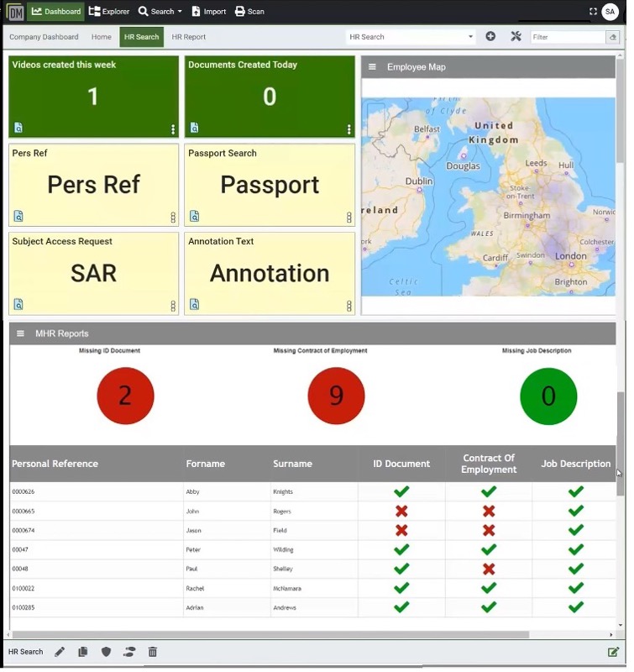The image size is (634, 672).
Task: Open the Scan function
Action: (249, 12)
